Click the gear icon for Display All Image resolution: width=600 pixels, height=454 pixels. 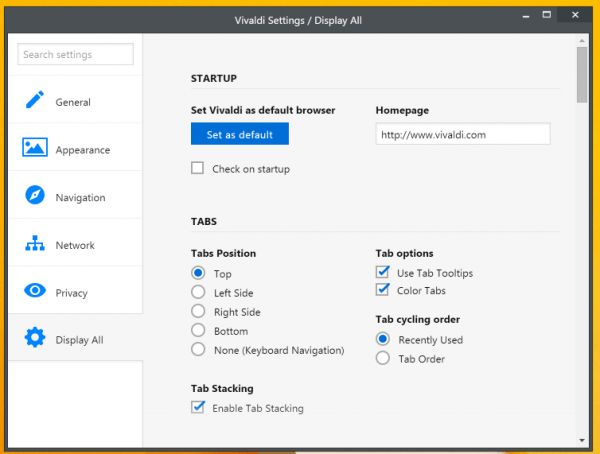point(35,339)
